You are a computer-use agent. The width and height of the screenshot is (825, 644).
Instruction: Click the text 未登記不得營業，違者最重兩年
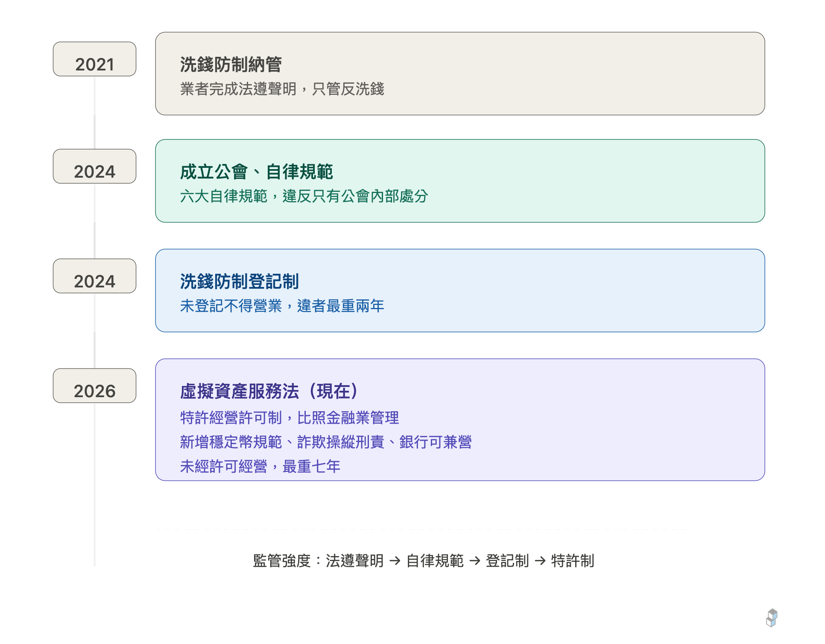point(282,306)
